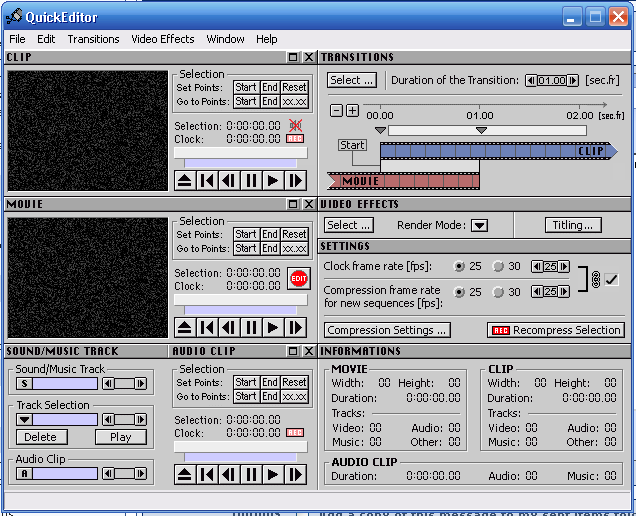Click the Compression Settings button
Screen dimensions: 636x516
387,330
